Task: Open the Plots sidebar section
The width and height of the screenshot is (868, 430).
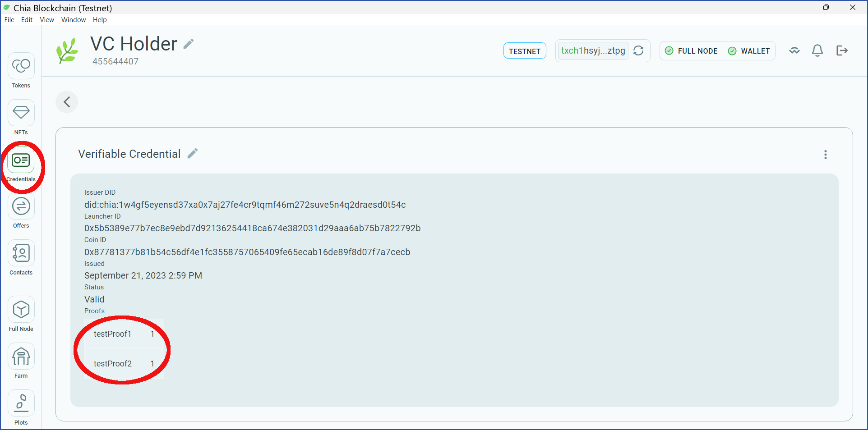Action: (x=21, y=408)
